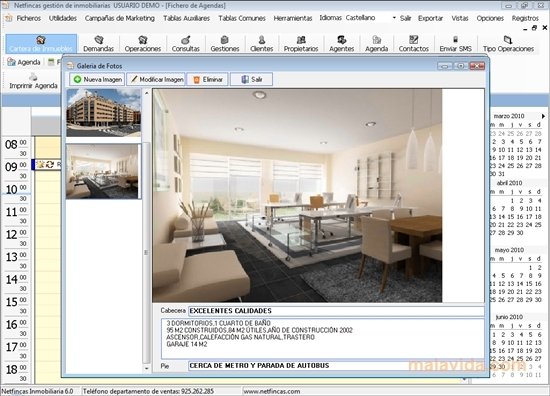Open the Registros menu

pos(525,18)
